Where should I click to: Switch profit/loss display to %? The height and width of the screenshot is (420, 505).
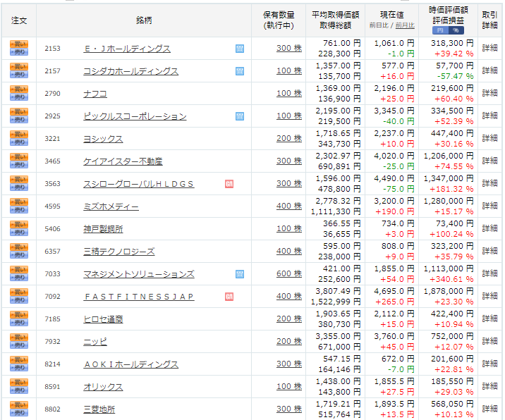tap(456, 30)
